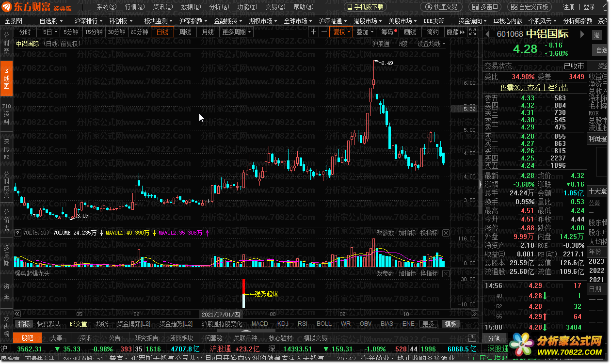
Task: Select the 日线 daily period toggle
Action: pyautogui.click(x=162, y=32)
